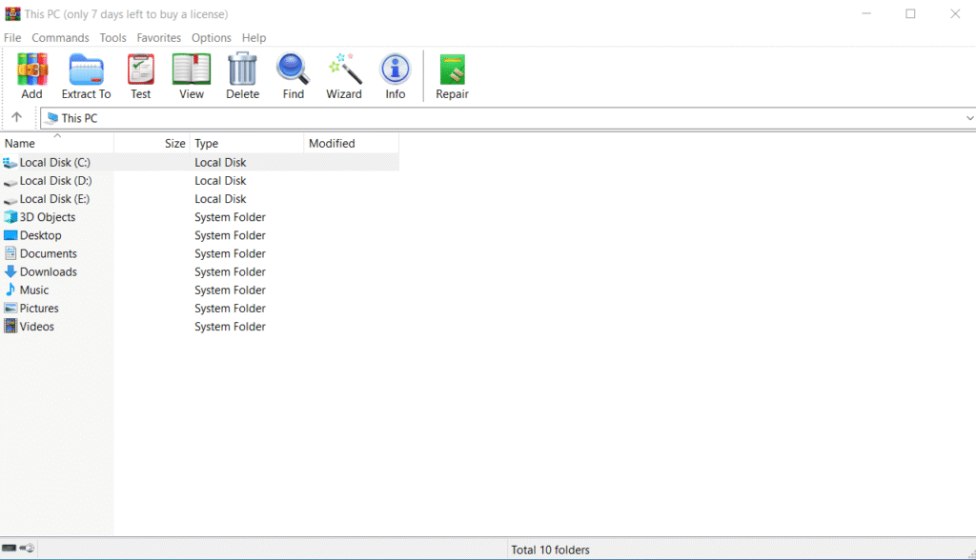Run the Test archive tool
976x560 pixels.
[140, 76]
